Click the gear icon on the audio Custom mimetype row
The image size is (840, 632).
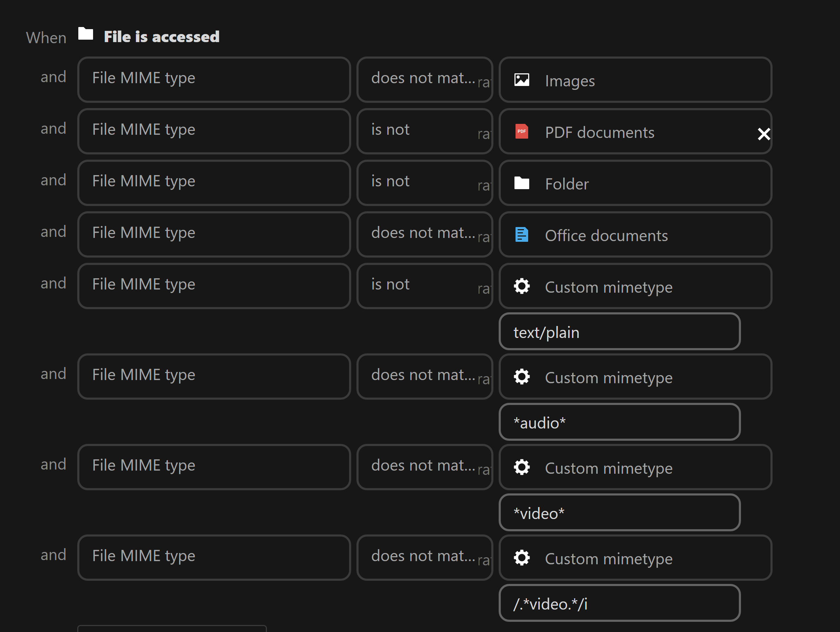click(522, 377)
